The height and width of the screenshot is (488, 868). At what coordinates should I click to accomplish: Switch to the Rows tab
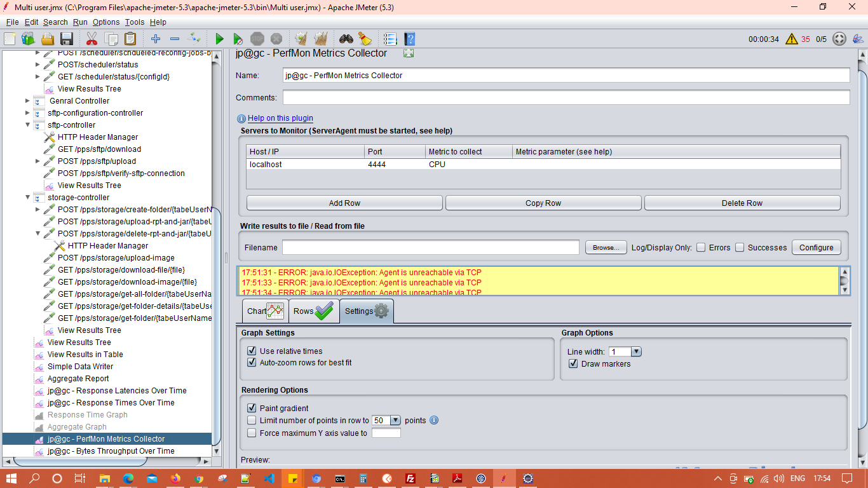pos(313,311)
